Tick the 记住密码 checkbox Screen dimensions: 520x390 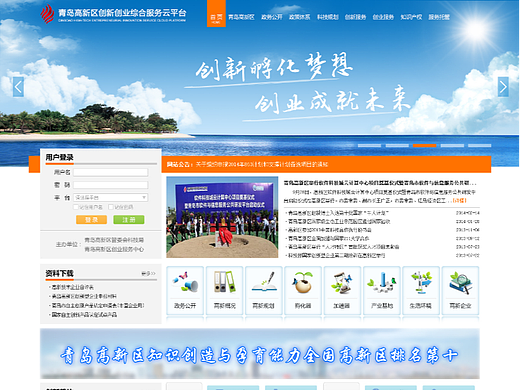click(111, 207)
